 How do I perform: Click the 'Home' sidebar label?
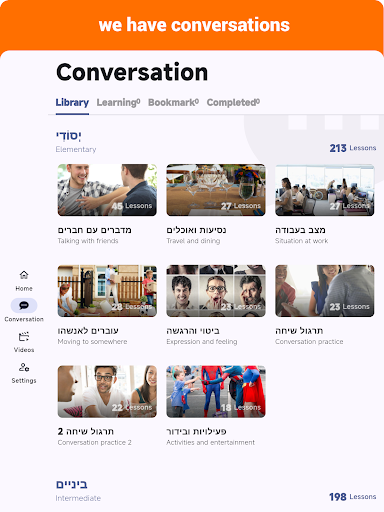tap(24, 288)
